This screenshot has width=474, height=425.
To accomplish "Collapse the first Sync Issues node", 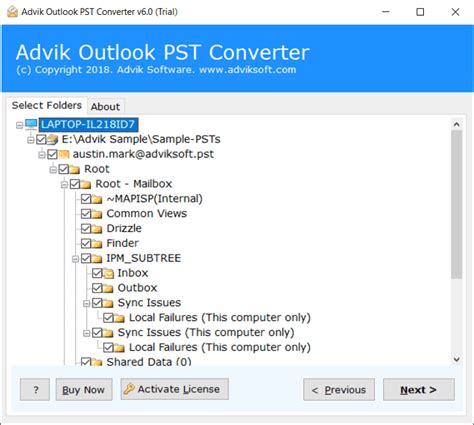I will 86,303.
